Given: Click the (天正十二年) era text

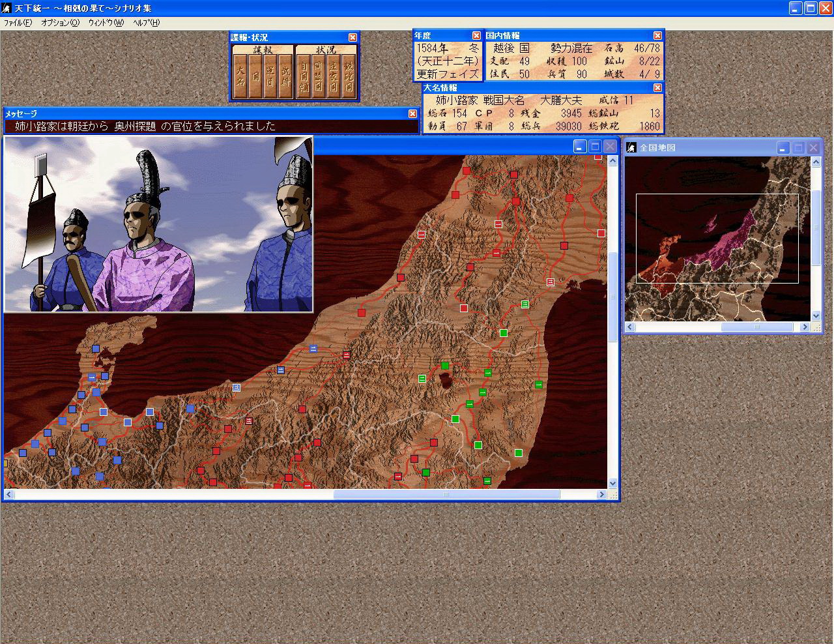Looking at the screenshot, I should pos(448,61).
